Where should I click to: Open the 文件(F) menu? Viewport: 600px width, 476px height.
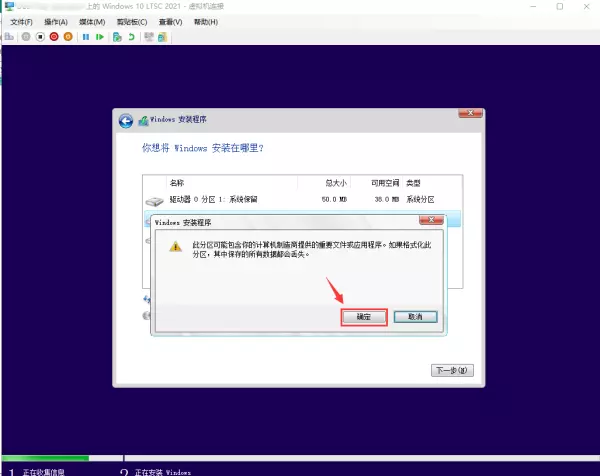coord(21,22)
